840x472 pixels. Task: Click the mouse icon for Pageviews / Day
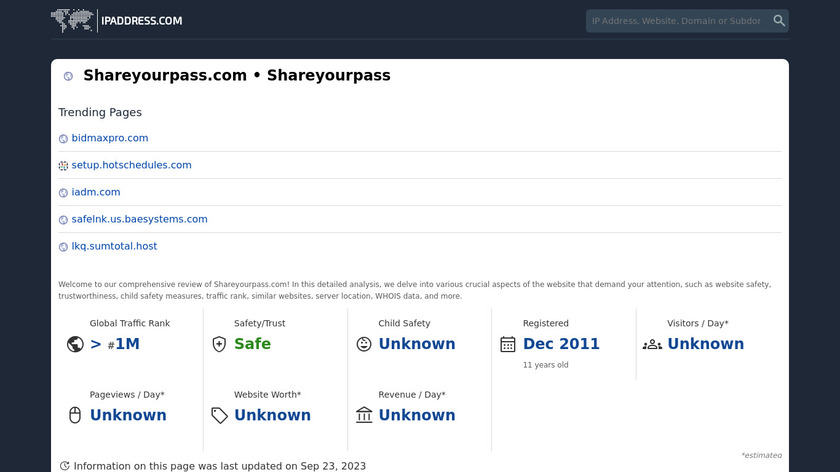(x=75, y=415)
